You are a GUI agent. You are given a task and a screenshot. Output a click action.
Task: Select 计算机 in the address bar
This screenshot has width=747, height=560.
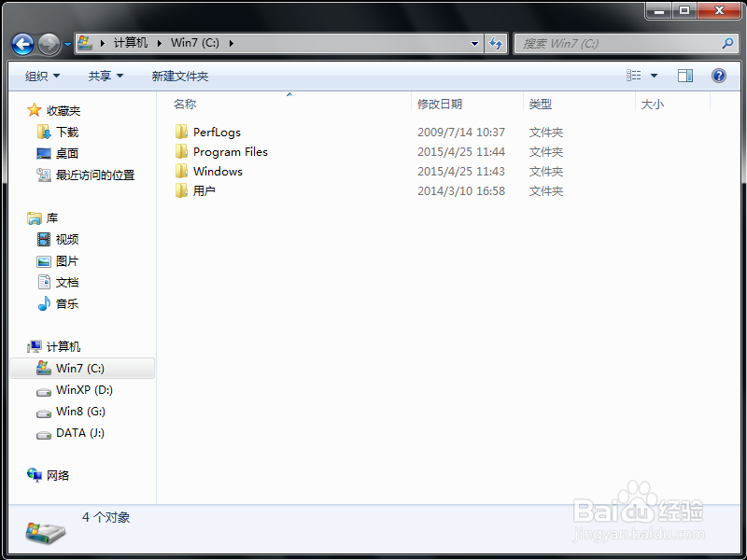131,43
